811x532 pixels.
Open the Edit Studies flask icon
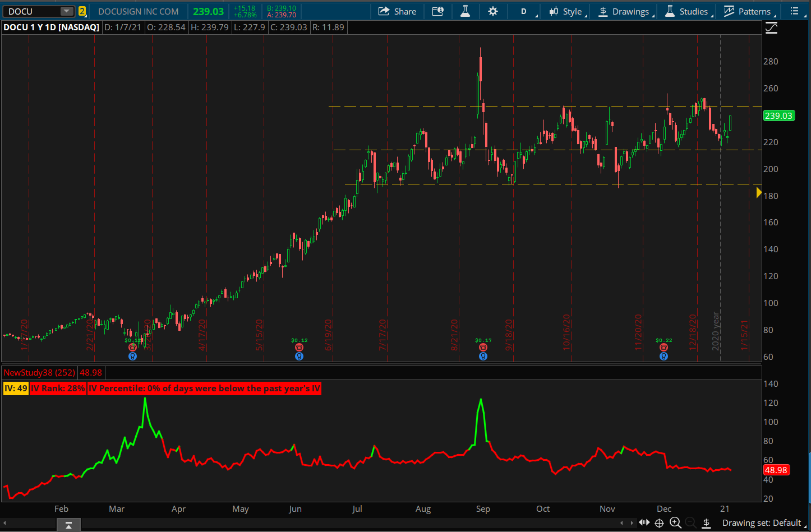465,11
